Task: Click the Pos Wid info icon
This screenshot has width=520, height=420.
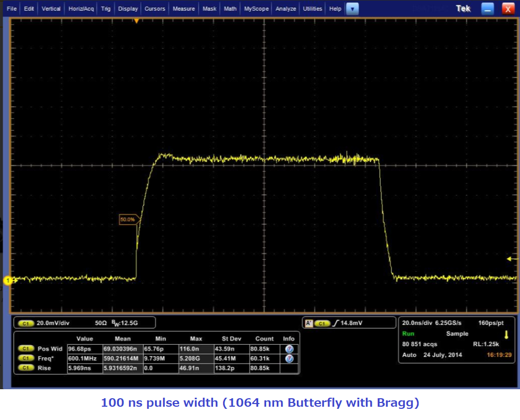Action: pos(289,349)
